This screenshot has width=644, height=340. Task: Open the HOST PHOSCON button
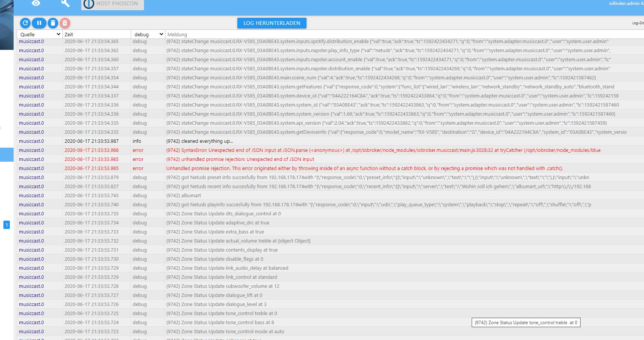point(112,4)
